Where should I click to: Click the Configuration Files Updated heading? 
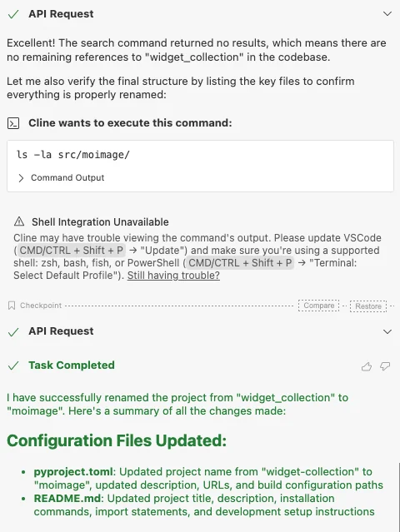point(117,440)
